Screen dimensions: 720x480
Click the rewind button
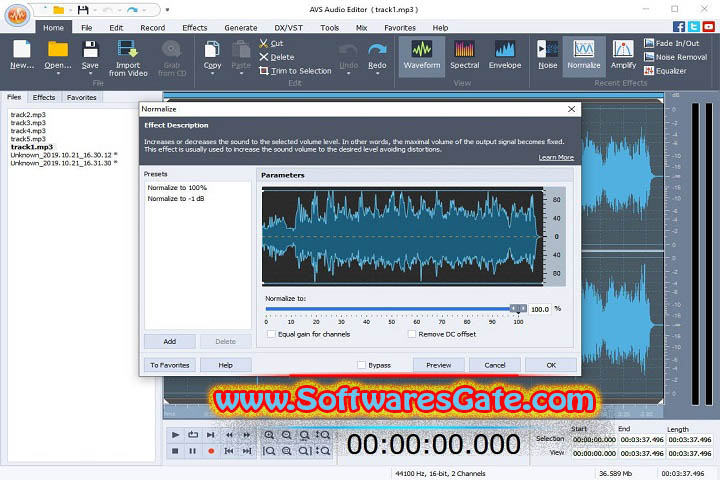(x=229, y=435)
